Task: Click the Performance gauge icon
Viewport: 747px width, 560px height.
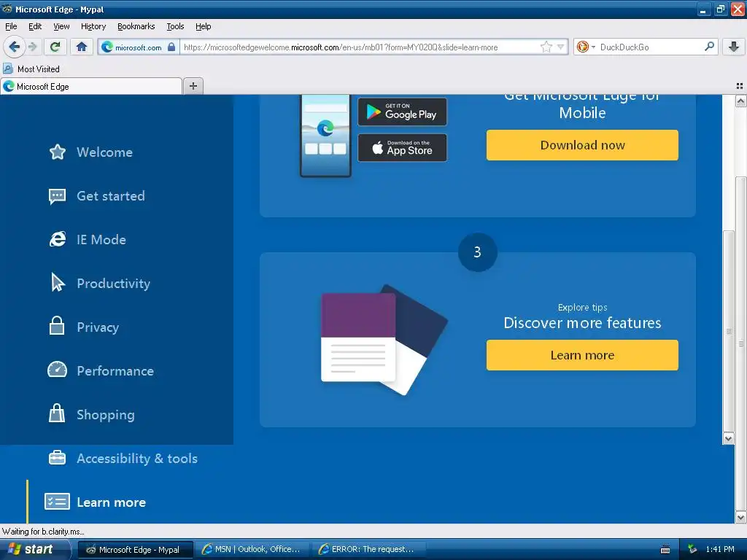Action: point(57,370)
